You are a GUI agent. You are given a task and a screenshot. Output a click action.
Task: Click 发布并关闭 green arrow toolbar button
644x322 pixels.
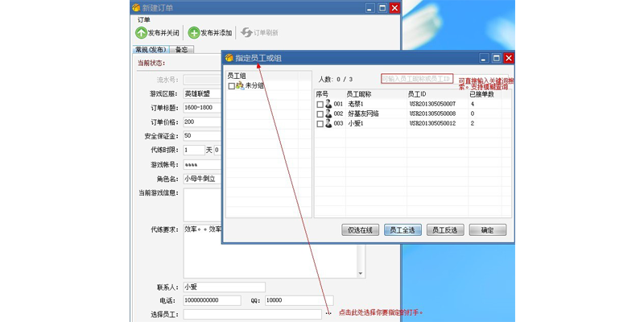(x=157, y=33)
